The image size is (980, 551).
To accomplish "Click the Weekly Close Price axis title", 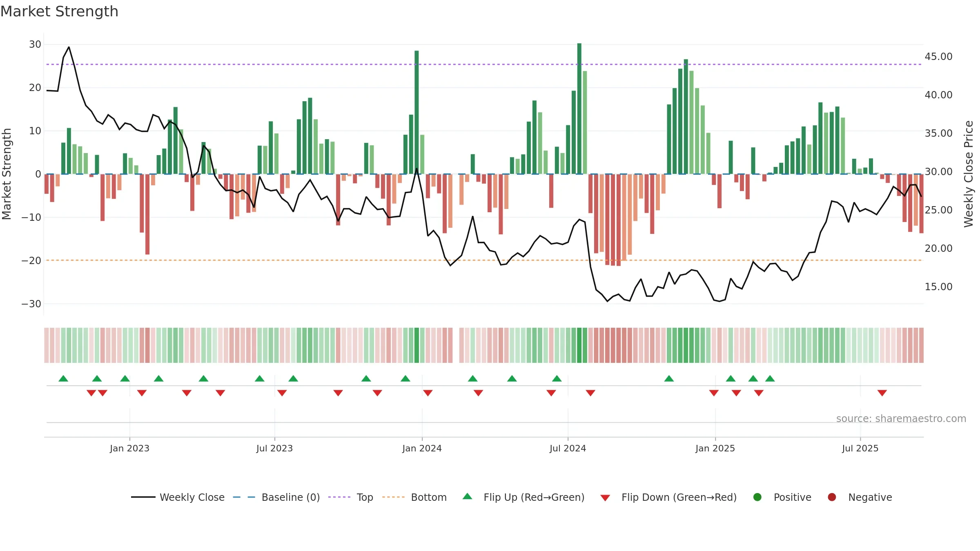I will (969, 174).
